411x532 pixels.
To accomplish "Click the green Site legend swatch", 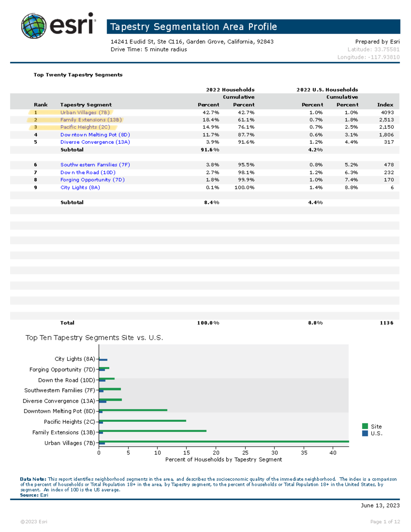I will (x=365, y=426).
